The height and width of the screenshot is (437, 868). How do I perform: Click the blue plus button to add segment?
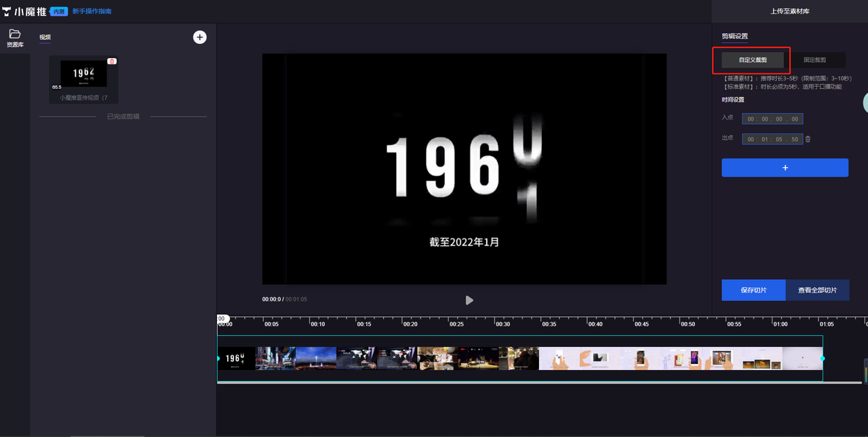[785, 167]
